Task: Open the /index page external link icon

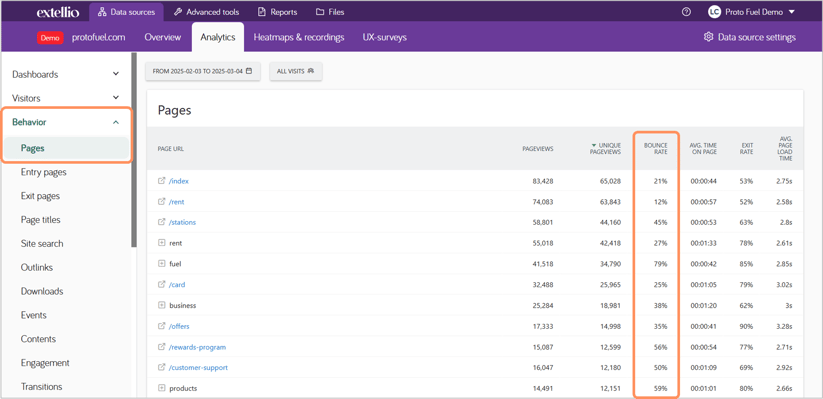Action: tap(162, 181)
